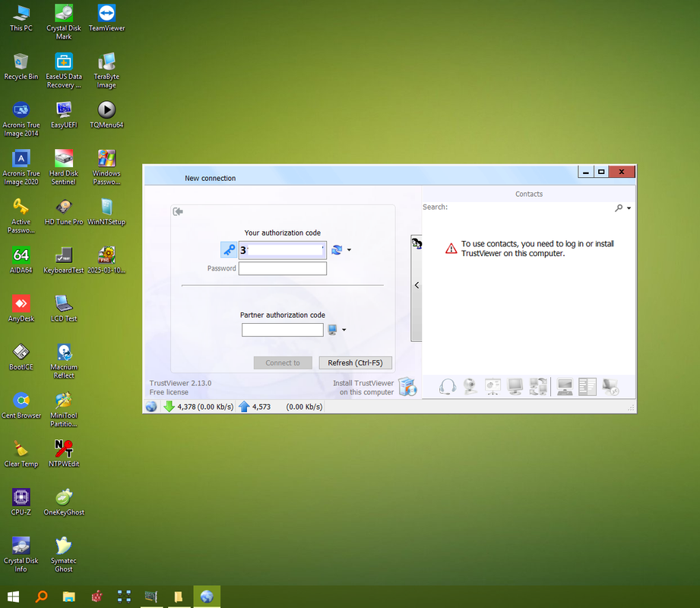Click the blue key icon beside authorization code
700x608 pixels.
point(229,250)
